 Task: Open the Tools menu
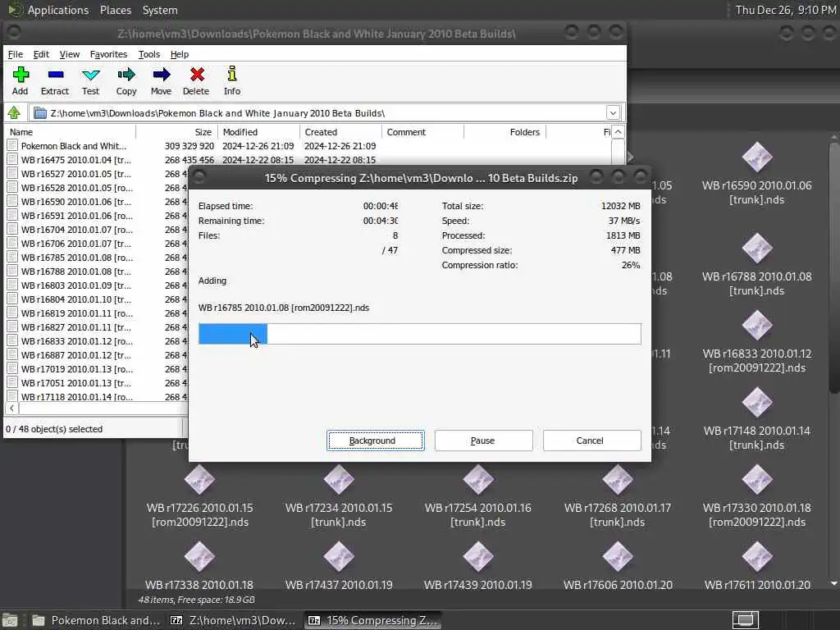149,54
